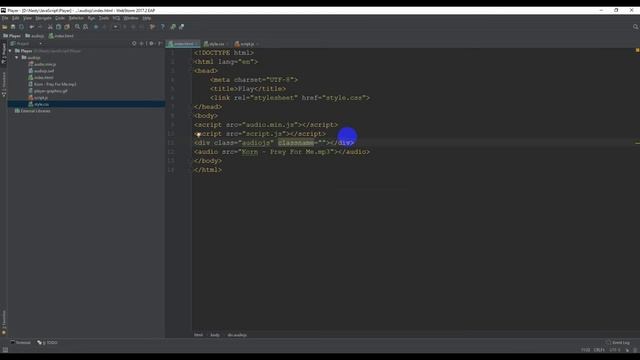Viewport: 640px width, 360px height.
Task: Click the Player breadcrumb in navigation bar
Action: (12, 36)
